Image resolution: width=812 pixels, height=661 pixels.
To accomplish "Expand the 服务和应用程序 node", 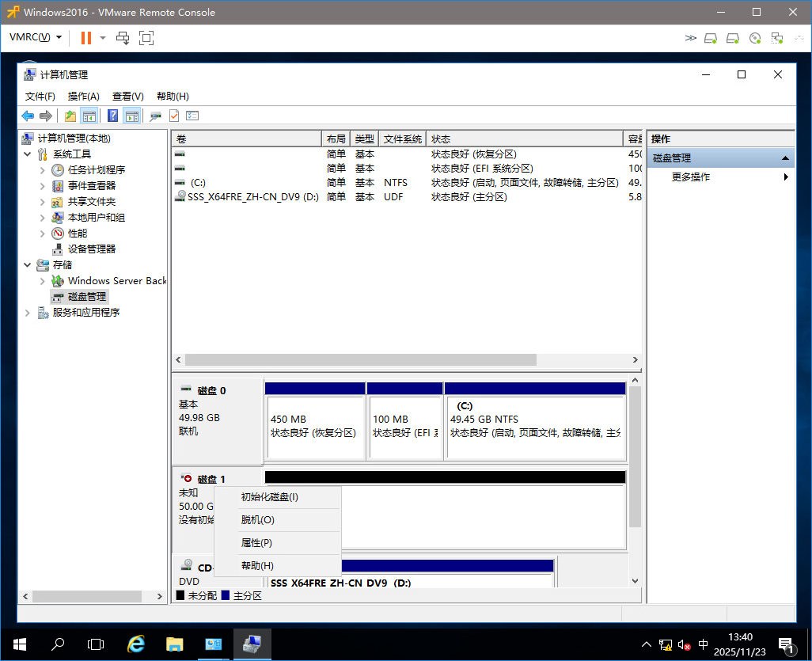I will [28, 313].
